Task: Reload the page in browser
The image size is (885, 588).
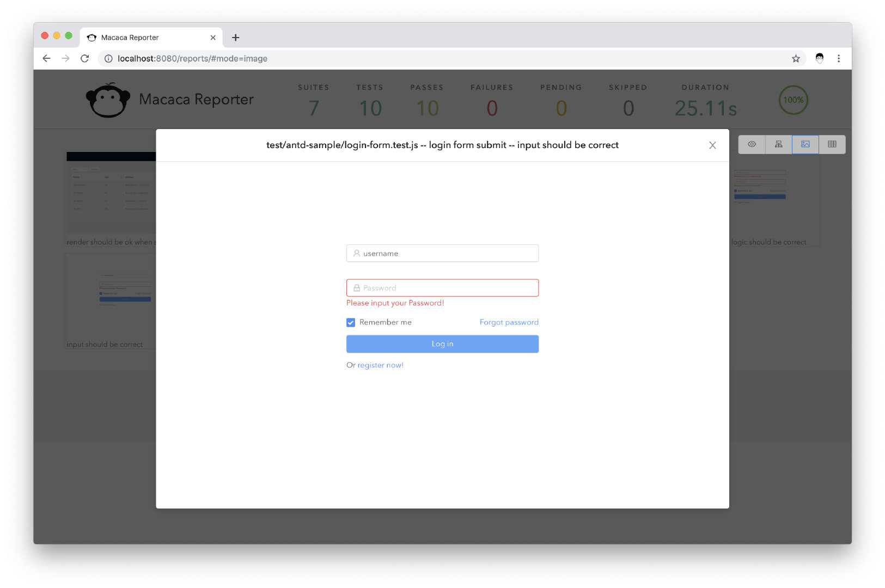Action: (x=84, y=59)
